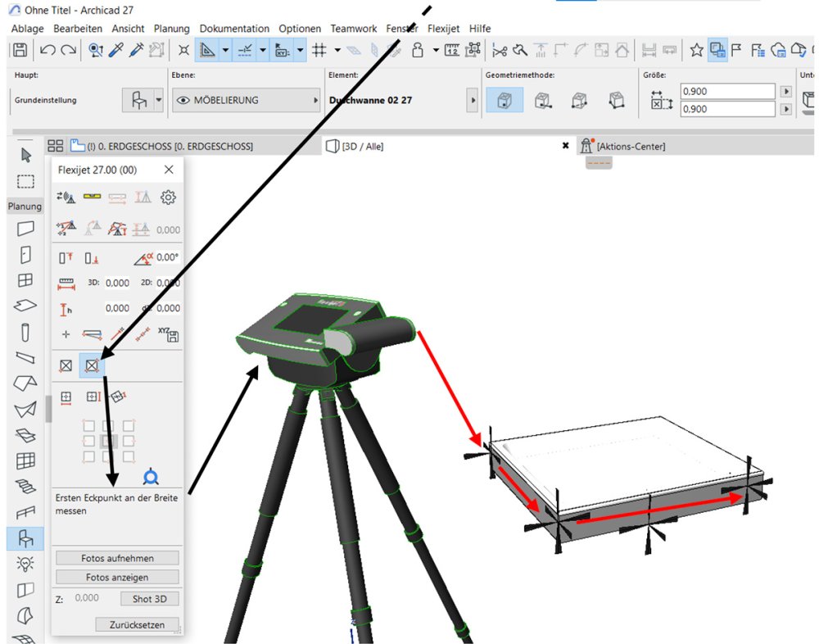Toggle guide lines triangle button
This screenshot has width=819, height=644.
pyautogui.click(x=207, y=50)
